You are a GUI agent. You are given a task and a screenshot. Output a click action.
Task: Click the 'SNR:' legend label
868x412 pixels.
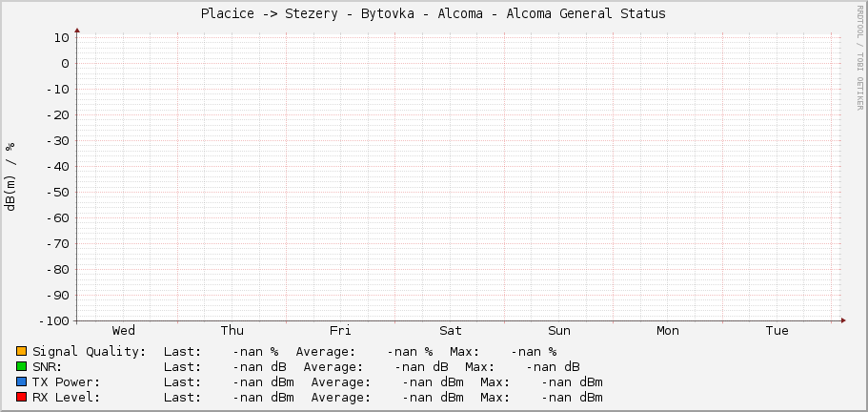[x=48, y=366]
